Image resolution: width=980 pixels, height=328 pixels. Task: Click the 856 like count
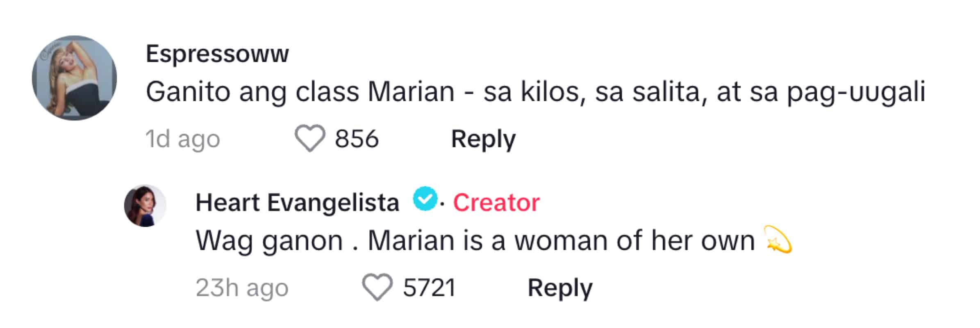pos(357,139)
